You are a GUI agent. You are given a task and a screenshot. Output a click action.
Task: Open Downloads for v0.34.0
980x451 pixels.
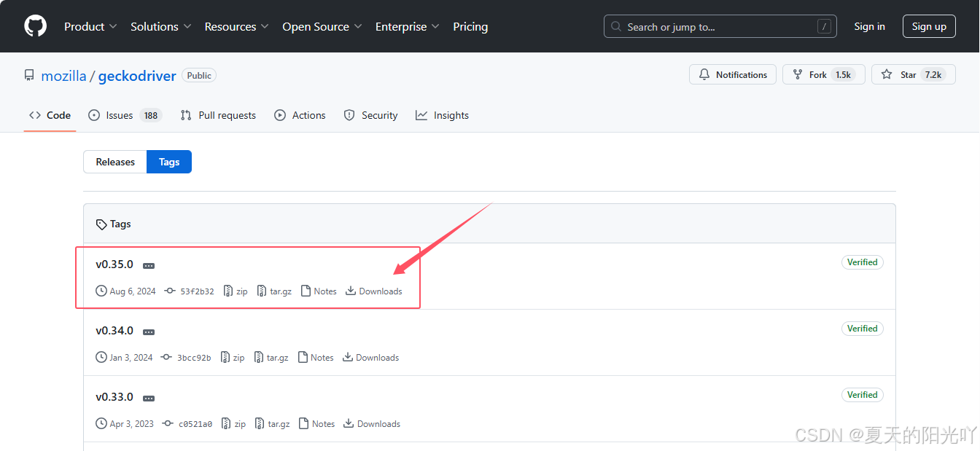(370, 358)
